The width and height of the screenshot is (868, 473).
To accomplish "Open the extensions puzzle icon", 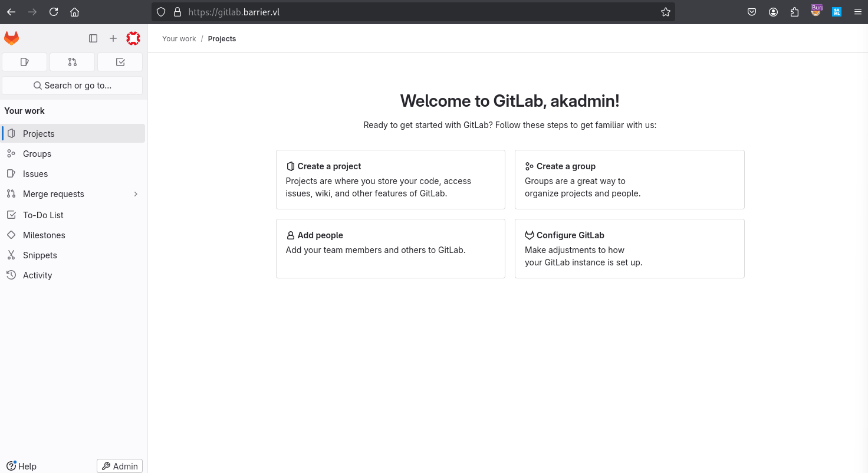I will (x=794, y=12).
